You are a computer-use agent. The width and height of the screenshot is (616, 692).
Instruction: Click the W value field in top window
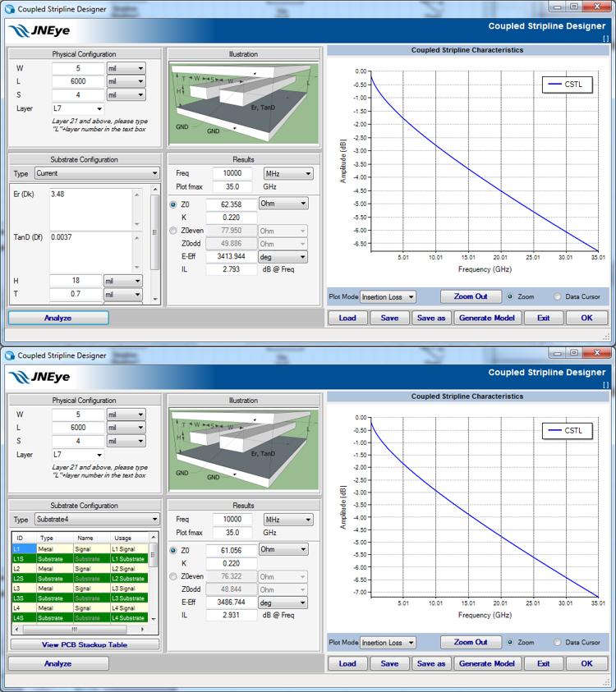point(78,68)
